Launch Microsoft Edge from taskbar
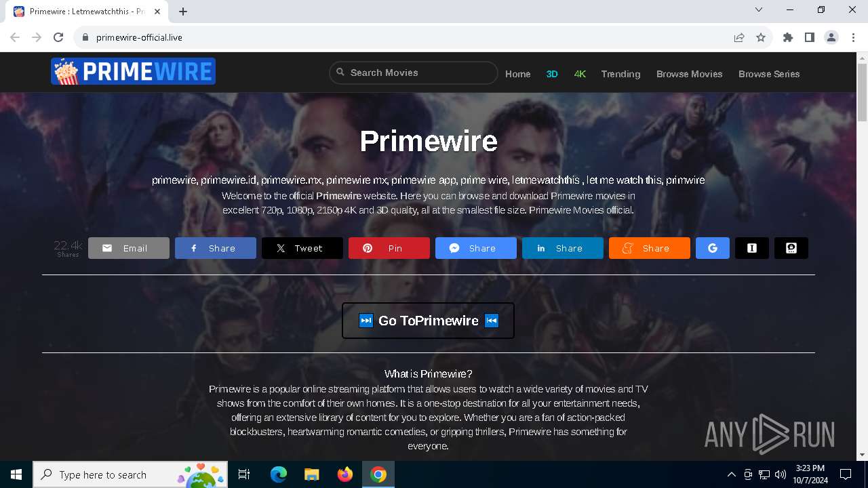The image size is (868, 488). pos(279,474)
